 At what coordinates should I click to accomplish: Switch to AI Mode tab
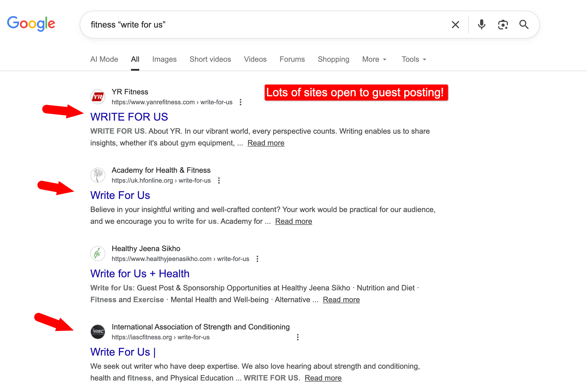pos(104,59)
